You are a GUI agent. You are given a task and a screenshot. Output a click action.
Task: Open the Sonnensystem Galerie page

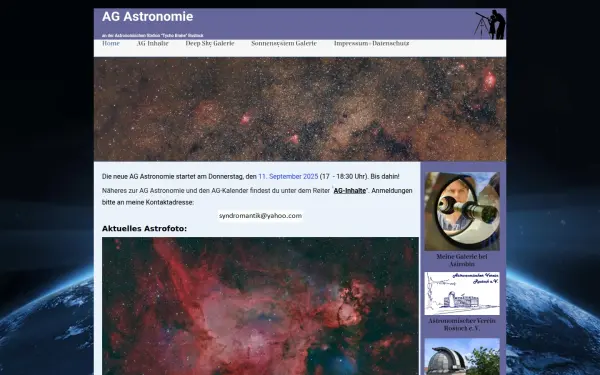pos(284,44)
